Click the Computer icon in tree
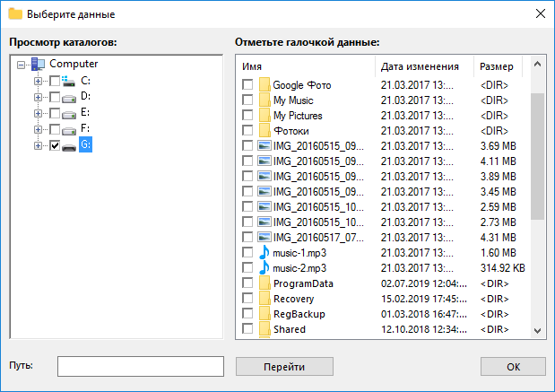This screenshot has width=555, height=392. pos(39,64)
